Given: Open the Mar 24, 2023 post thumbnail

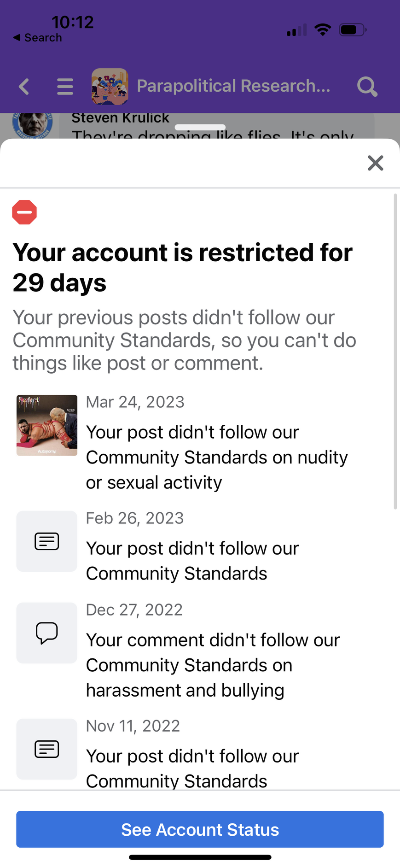Looking at the screenshot, I should [x=47, y=425].
